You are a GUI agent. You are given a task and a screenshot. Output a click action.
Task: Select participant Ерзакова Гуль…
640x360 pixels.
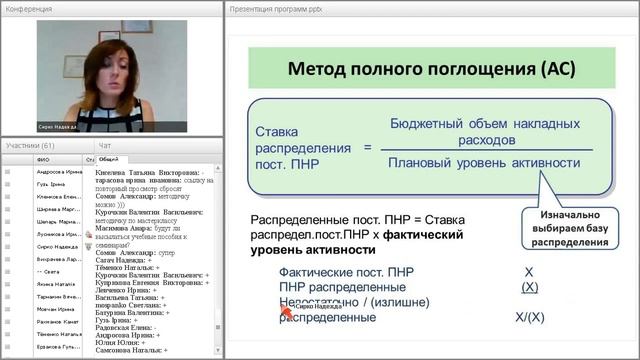58,347
